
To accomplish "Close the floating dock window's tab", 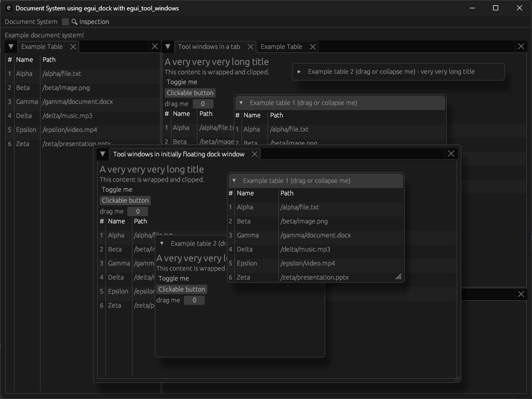I will coord(255,154).
